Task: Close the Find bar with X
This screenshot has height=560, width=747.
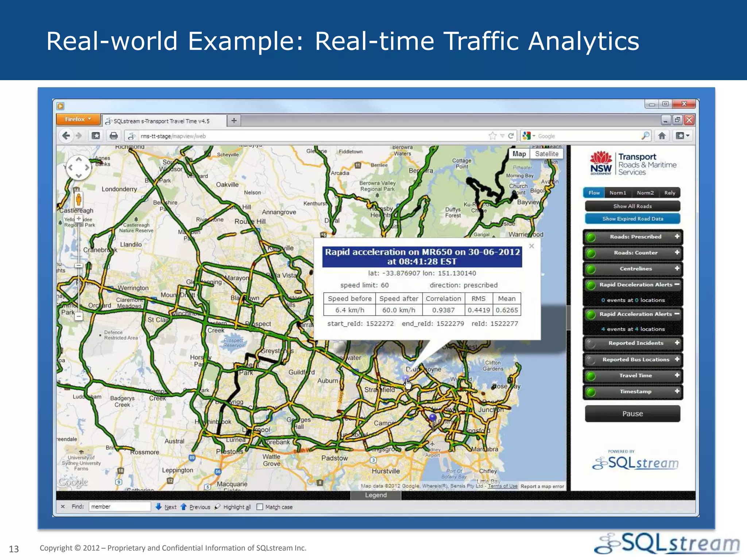Action: [x=63, y=506]
